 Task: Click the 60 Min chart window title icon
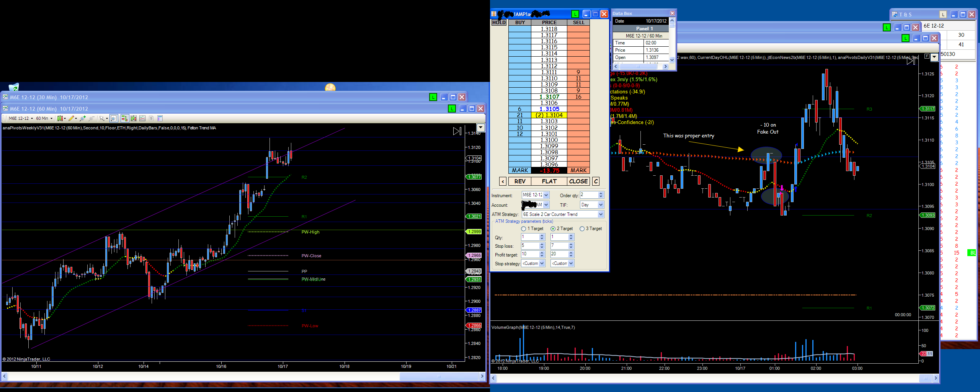click(x=5, y=109)
